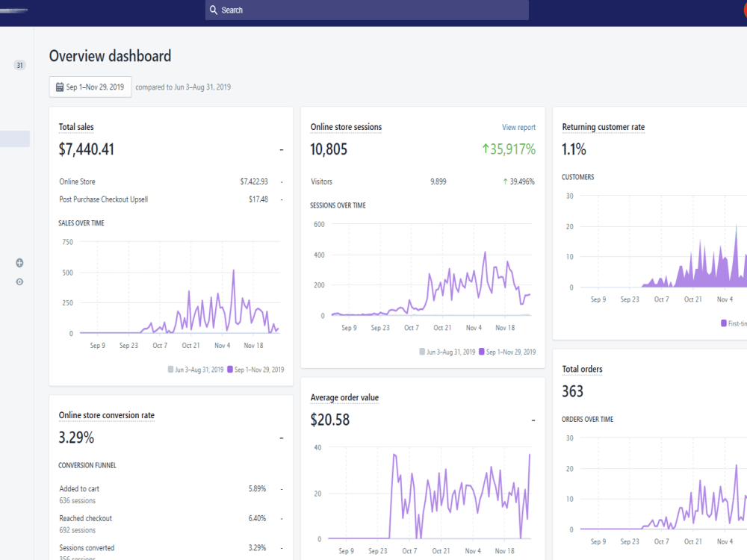Click purple Sep 1–Nov 29 swatch in sessions legend
Image resolution: width=747 pixels, height=560 pixels.
(x=482, y=352)
